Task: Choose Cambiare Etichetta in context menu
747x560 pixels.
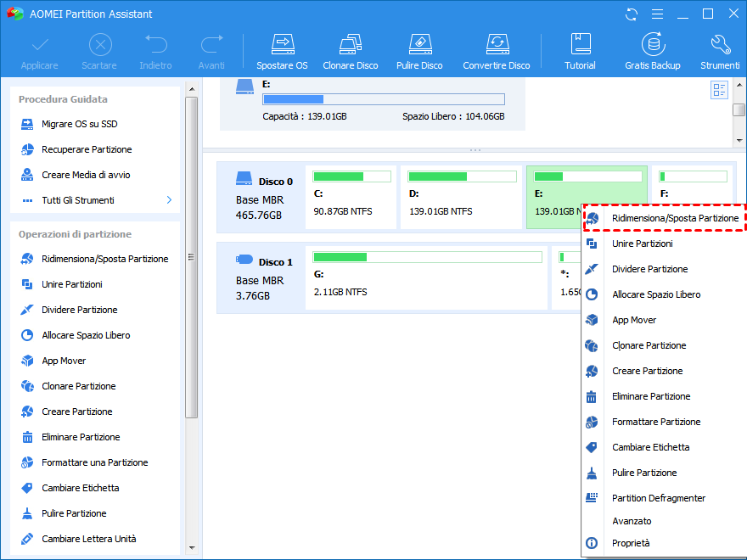Action: click(664, 448)
